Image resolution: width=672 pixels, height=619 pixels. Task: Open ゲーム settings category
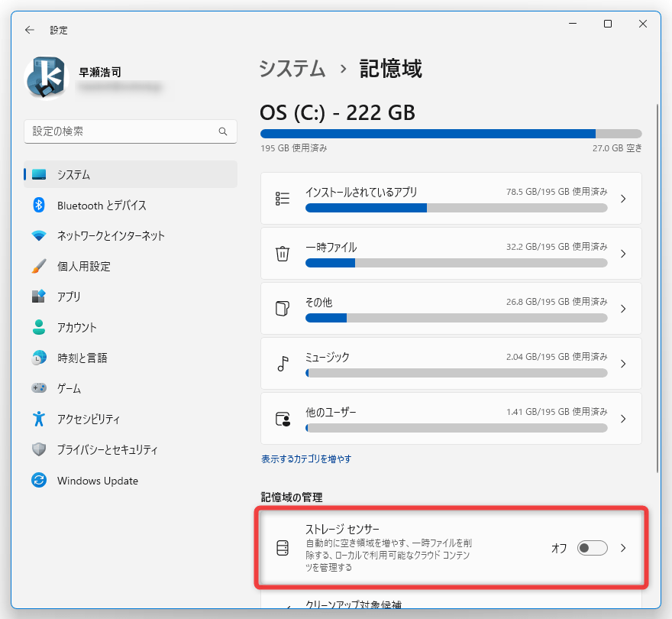(x=131, y=387)
